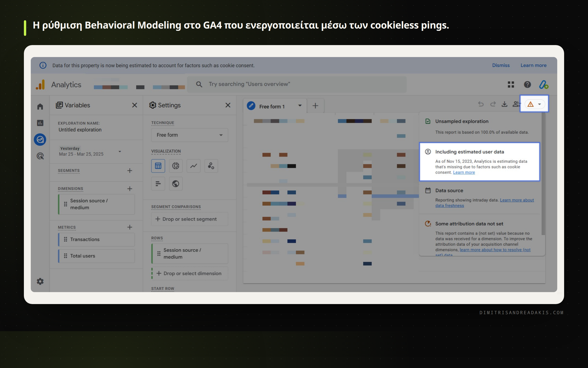The width and height of the screenshot is (588, 368).
Task: Add a new metric with plus icon
Action: 130,227
